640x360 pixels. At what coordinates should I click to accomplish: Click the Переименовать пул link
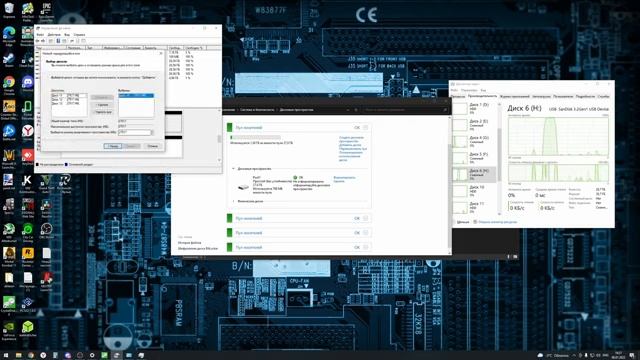353,149
